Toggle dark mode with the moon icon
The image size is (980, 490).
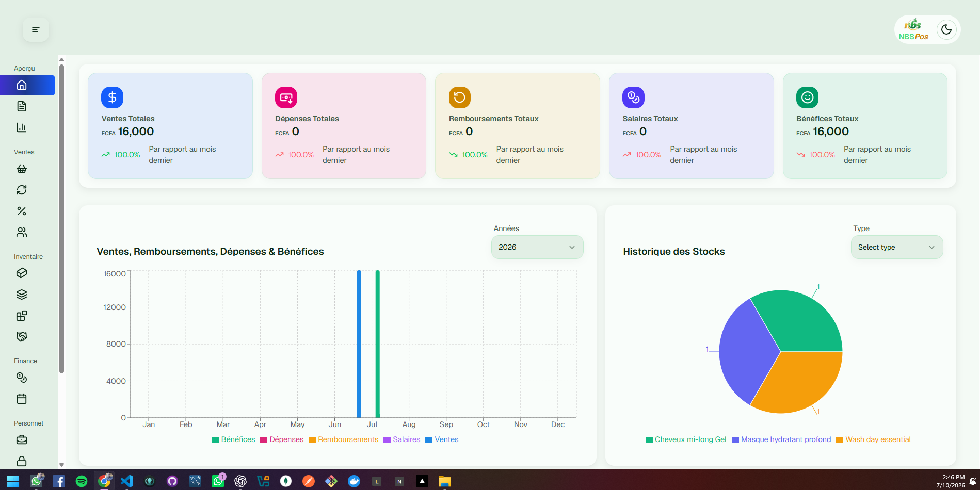pos(946,29)
